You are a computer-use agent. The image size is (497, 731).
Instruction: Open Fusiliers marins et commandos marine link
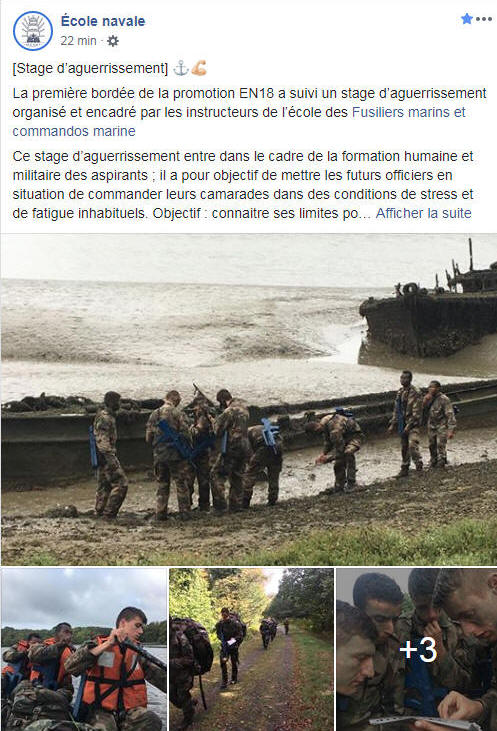point(239,122)
